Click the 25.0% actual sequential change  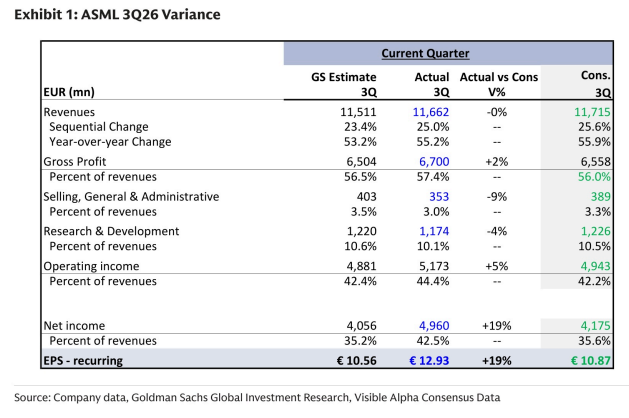433,127
